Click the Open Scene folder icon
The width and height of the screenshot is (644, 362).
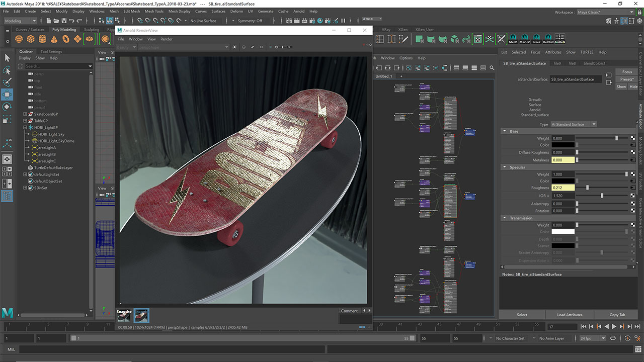click(56, 21)
